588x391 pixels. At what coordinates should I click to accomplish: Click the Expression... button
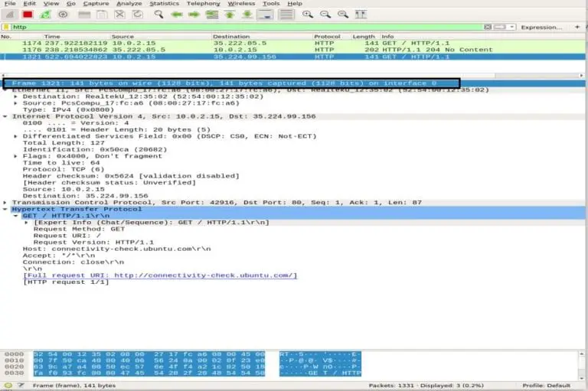point(541,28)
